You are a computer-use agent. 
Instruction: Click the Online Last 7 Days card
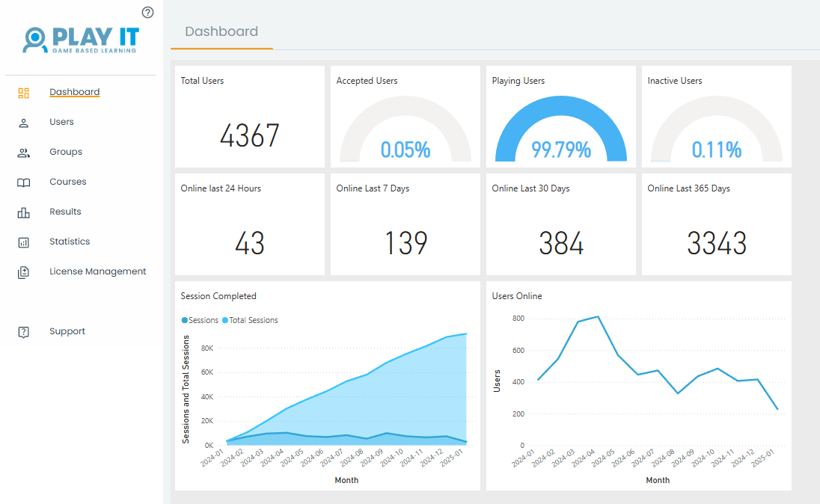point(406,224)
